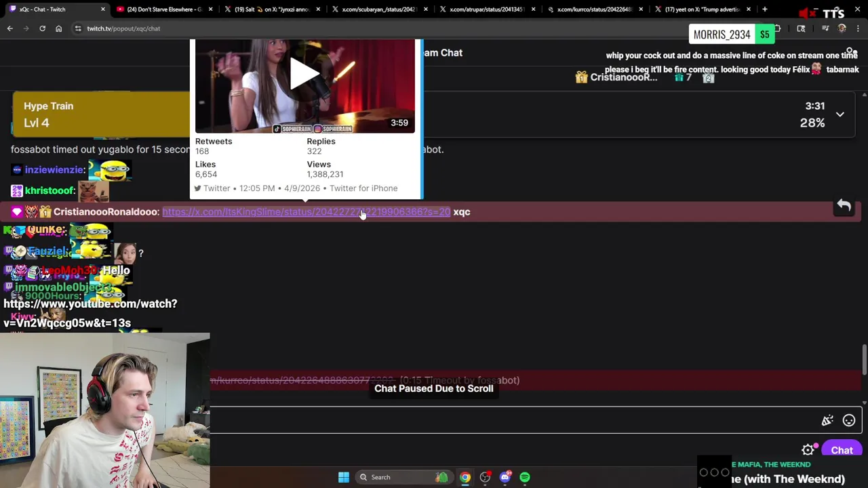Image resolution: width=868 pixels, height=488 pixels.
Task: Open the emote picker smiley icon
Action: pos(849,421)
